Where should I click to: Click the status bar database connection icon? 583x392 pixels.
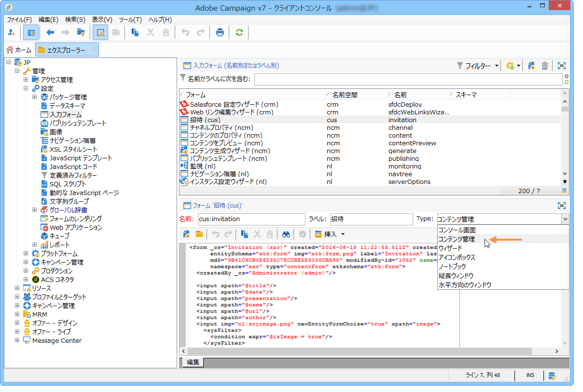coord(553,375)
